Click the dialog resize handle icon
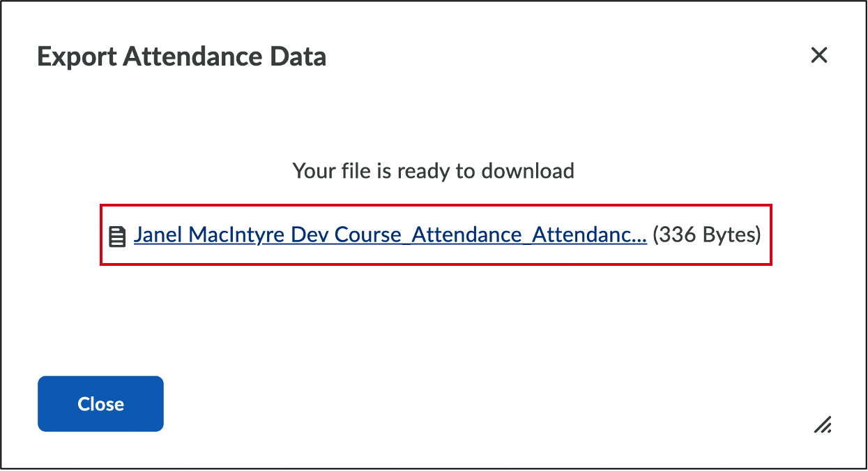Screen dimensions: 868x471 [x=823, y=424]
